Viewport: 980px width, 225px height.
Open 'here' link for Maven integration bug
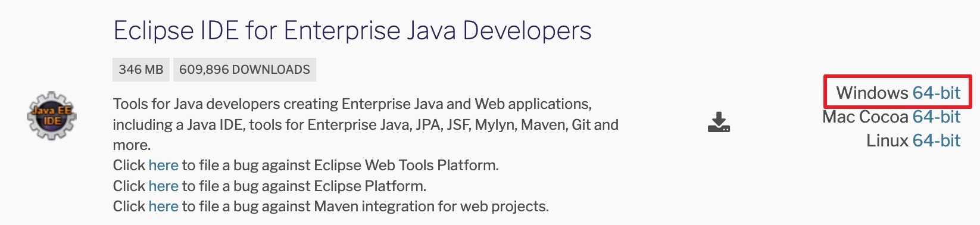[x=163, y=206]
